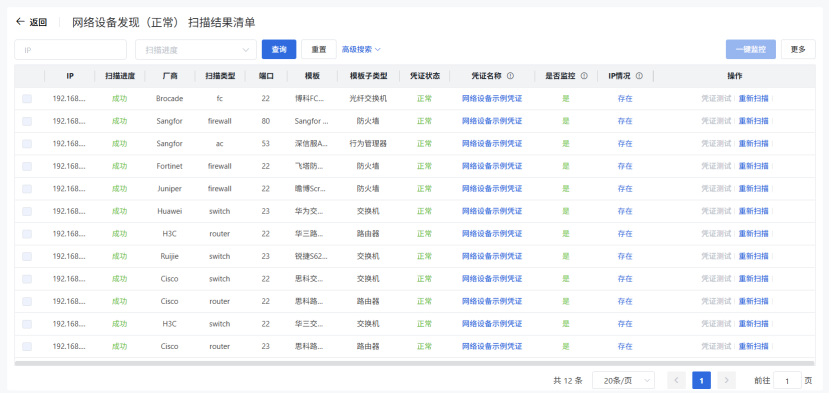Click page 1 in pagination

click(x=701, y=380)
